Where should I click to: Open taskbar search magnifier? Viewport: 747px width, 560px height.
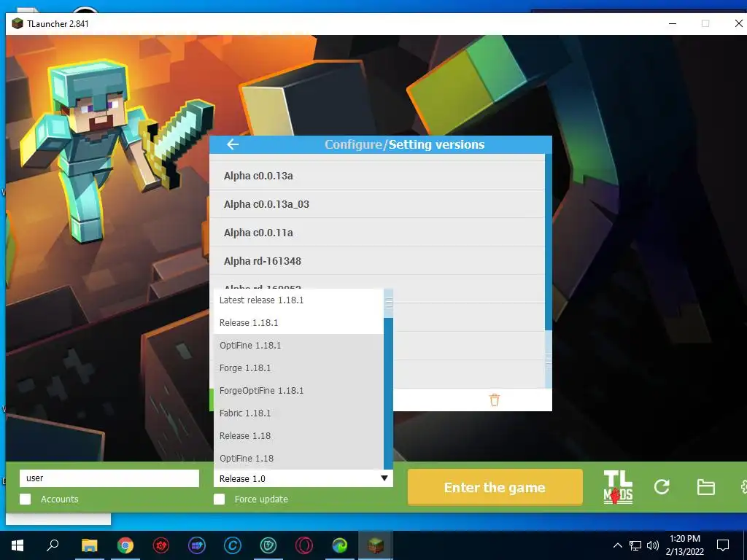tap(53, 545)
